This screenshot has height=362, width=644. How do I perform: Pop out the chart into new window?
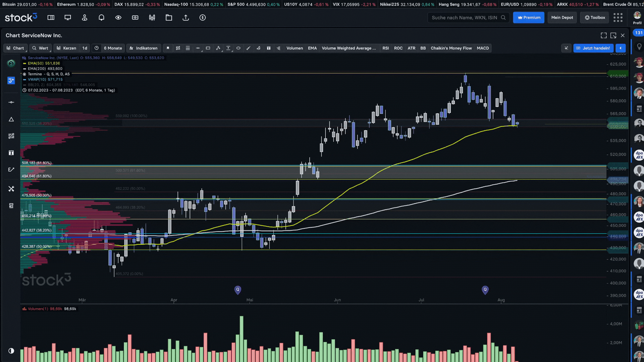click(613, 35)
